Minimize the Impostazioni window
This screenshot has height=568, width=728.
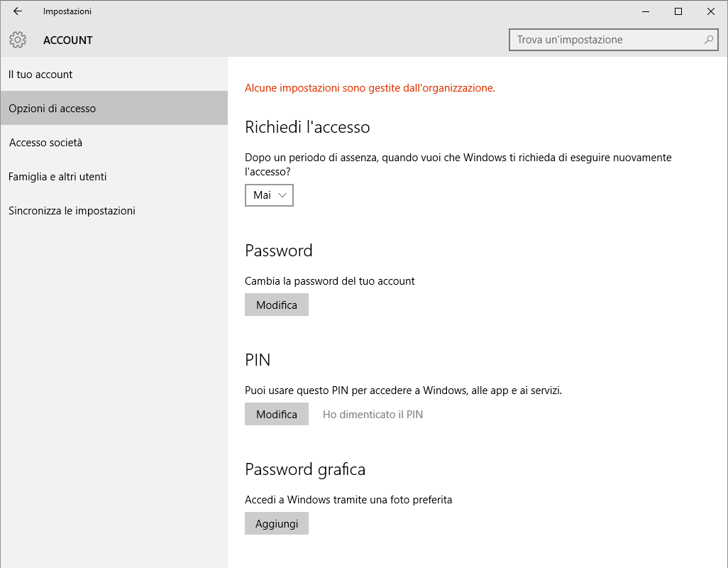point(646,11)
